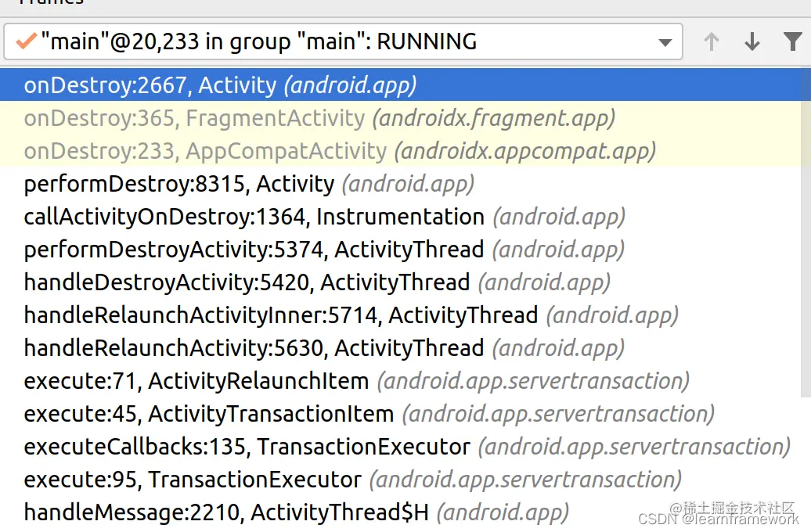The width and height of the screenshot is (811, 532).
Task: Select frame handleRelaunchActivity:5630, ActivityThread
Action: pos(400,347)
